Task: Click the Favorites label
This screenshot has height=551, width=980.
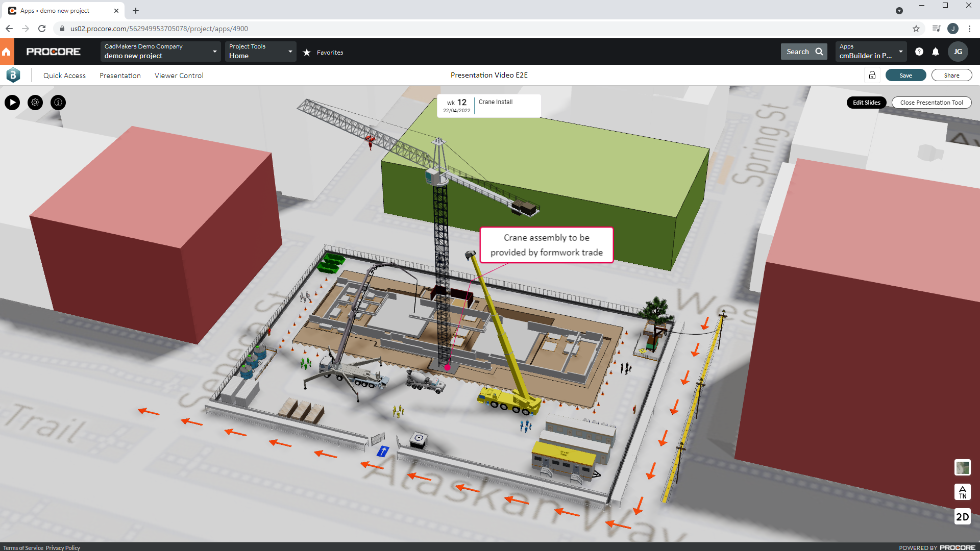Action: click(330, 53)
